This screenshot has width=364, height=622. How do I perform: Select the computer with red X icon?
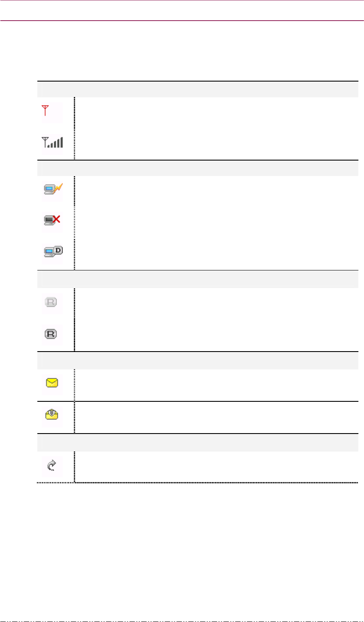pos(52,220)
